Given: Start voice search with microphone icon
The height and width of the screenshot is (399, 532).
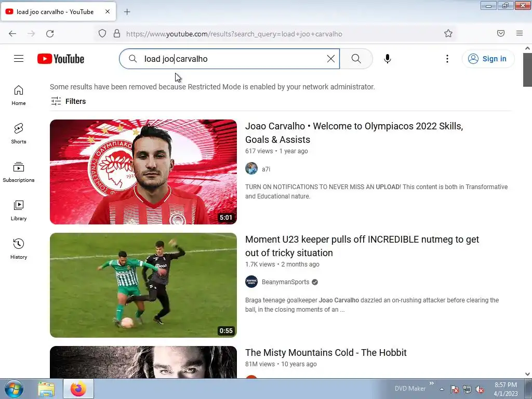Looking at the screenshot, I should pyautogui.click(x=388, y=59).
